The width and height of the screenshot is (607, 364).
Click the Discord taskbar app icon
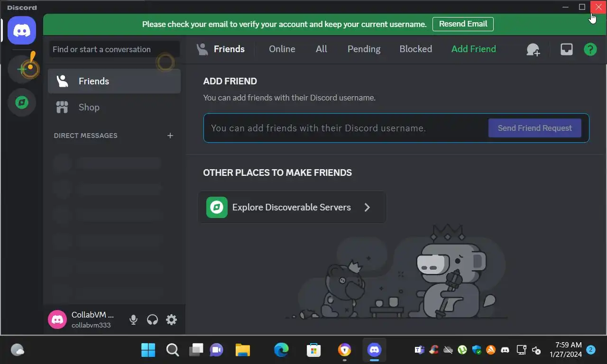[x=374, y=350]
